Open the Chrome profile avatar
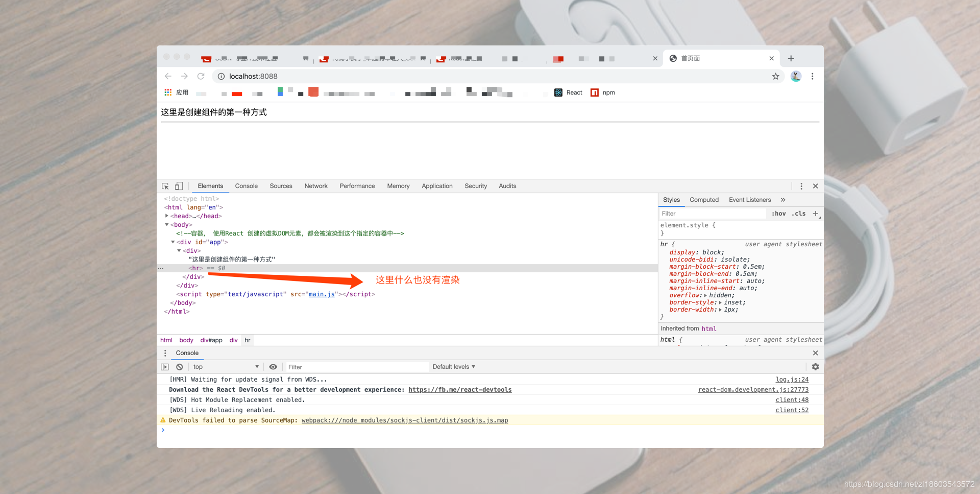 click(x=796, y=76)
